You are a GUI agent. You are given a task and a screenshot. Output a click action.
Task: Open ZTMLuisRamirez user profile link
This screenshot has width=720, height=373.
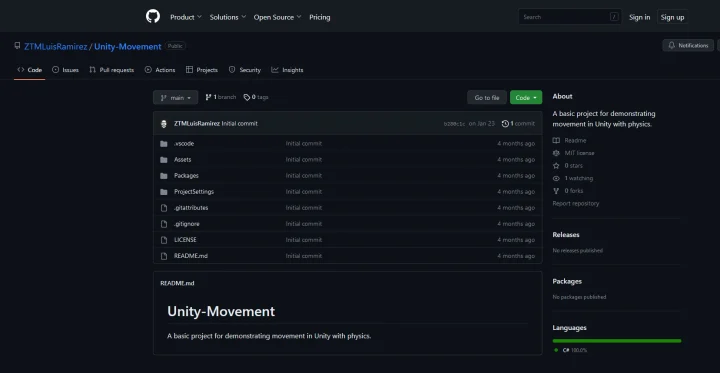56,46
